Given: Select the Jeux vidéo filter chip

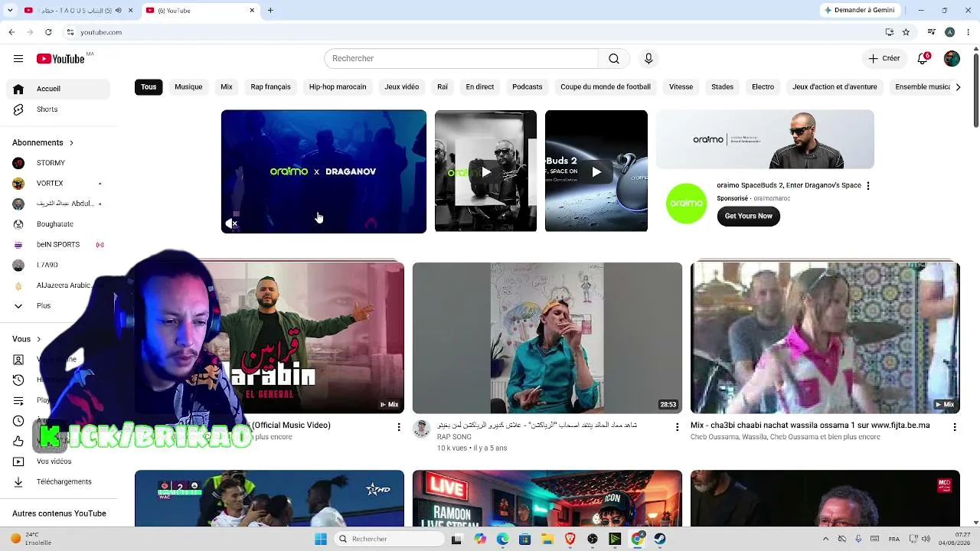Looking at the screenshot, I should click(x=401, y=87).
